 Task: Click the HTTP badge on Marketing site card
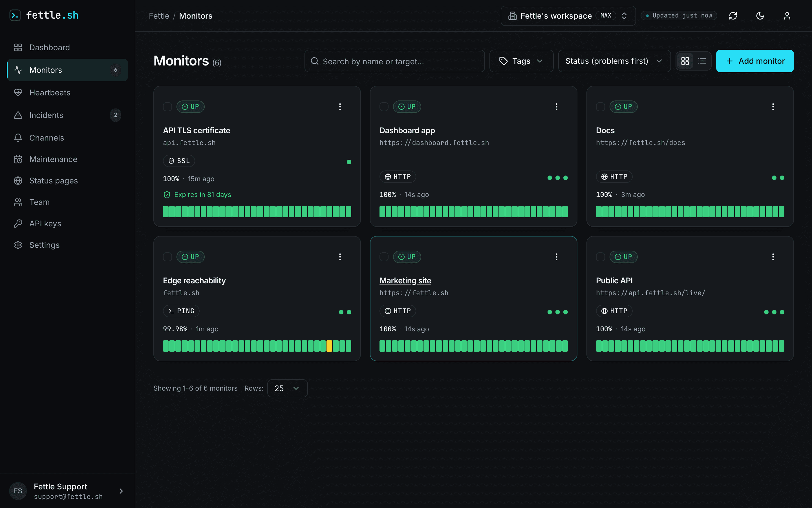tap(398, 311)
